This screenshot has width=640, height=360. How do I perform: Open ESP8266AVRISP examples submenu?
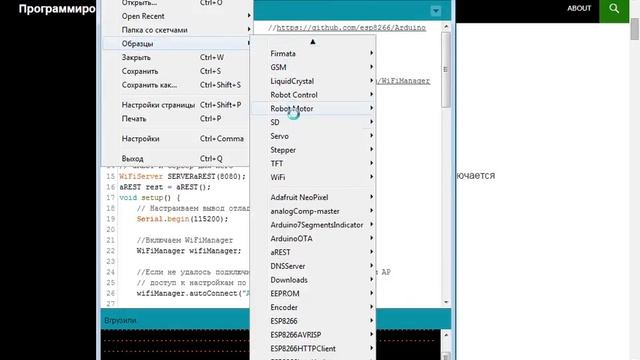tap(313, 335)
